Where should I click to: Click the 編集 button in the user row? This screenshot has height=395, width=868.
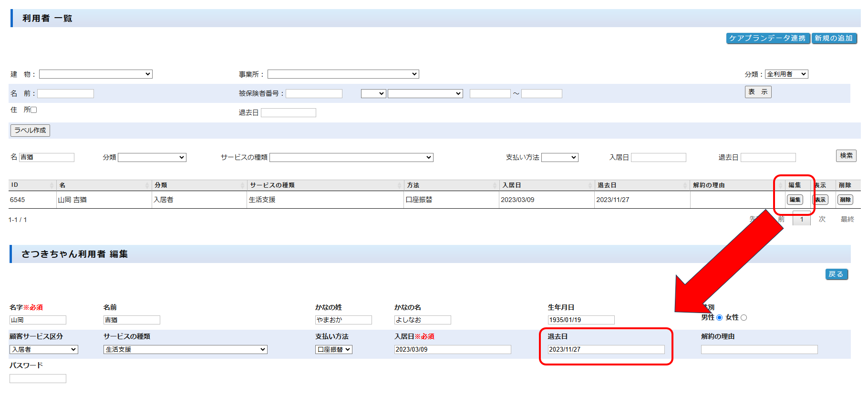tap(795, 200)
